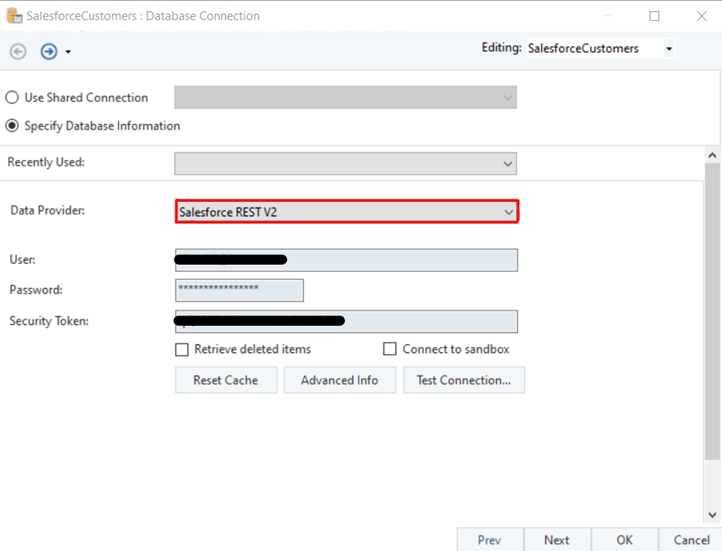Focus the Password field
The height and width of the screenshot is (551, 722).
tap(239, 290)
